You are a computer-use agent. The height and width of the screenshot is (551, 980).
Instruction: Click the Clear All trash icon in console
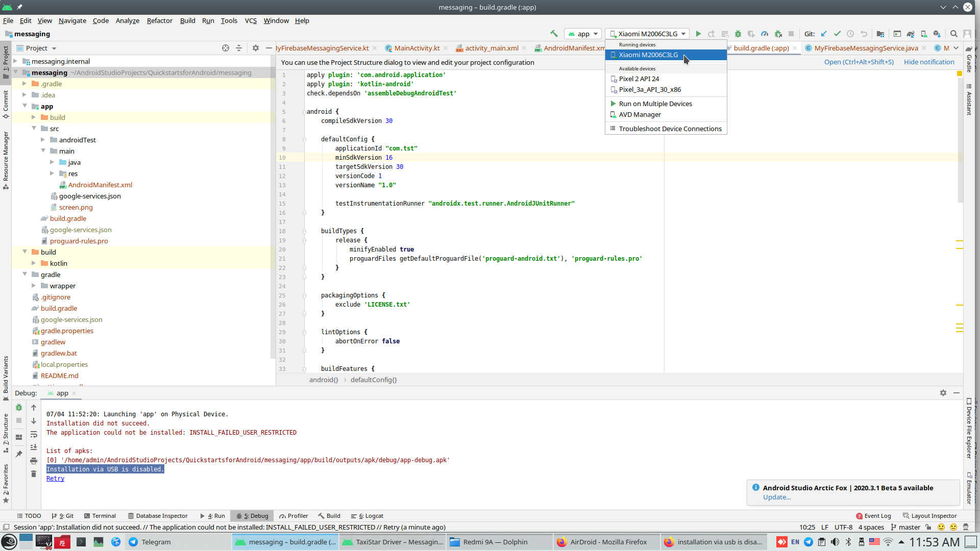click(x=34, y=474)
